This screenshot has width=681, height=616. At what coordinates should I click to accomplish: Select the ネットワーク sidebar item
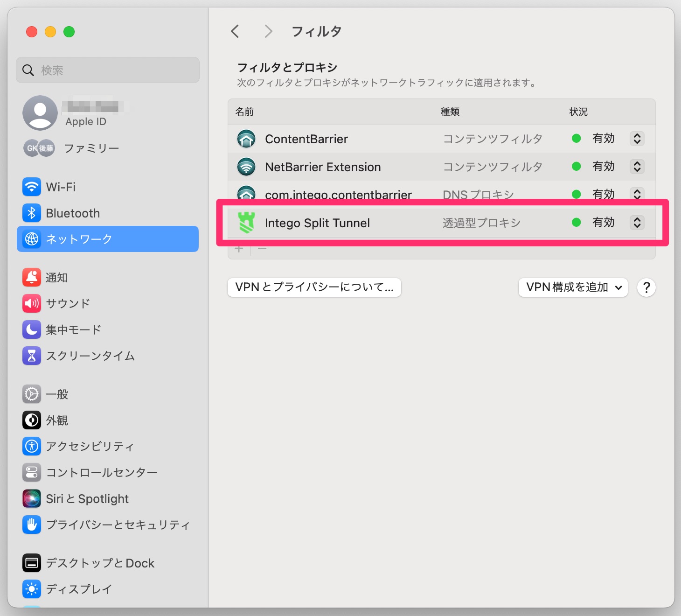(108, 239)
